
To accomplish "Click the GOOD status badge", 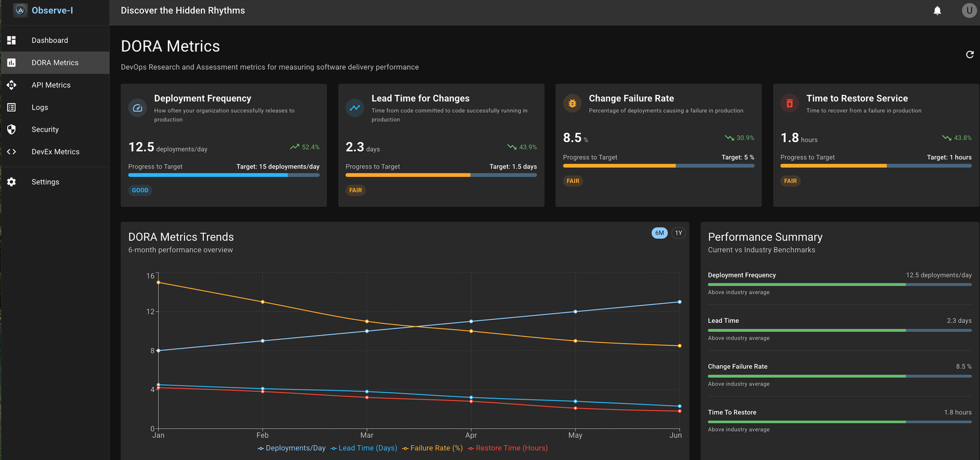I will [x=140, y=190].
